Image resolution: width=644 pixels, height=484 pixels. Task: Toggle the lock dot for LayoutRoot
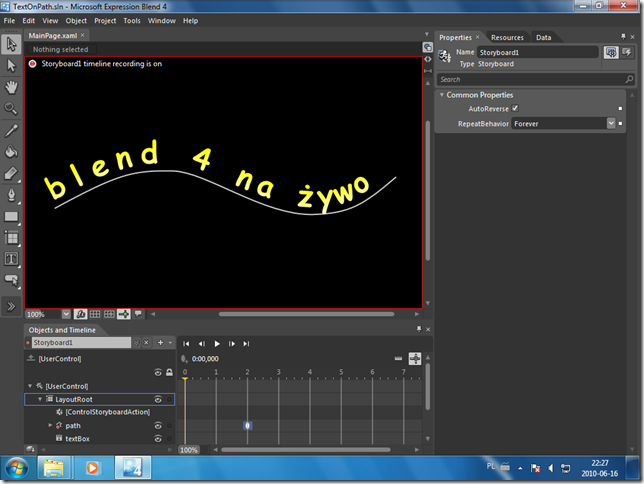click(x=169, y=399)
